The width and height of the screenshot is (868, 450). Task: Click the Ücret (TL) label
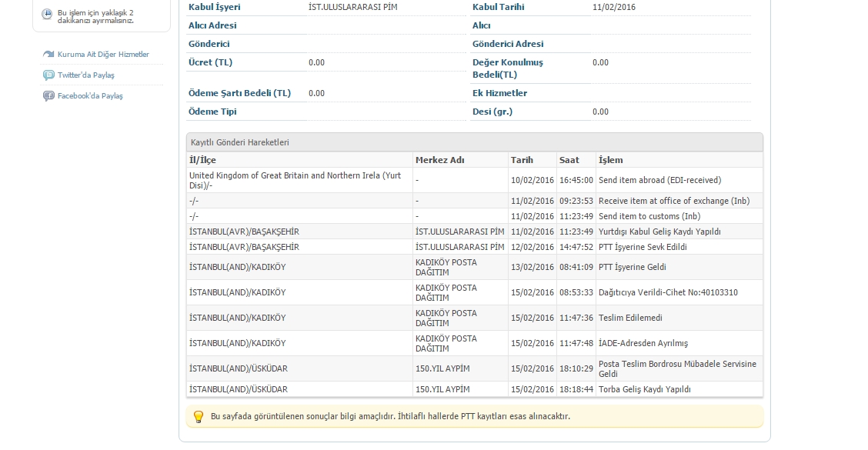[x=210, y=62]
